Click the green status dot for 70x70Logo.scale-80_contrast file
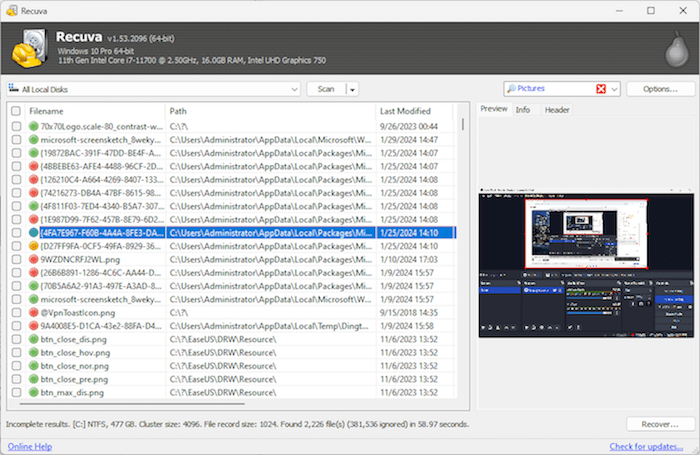Screen dimensions: 700x455 [x=33, y=126]
